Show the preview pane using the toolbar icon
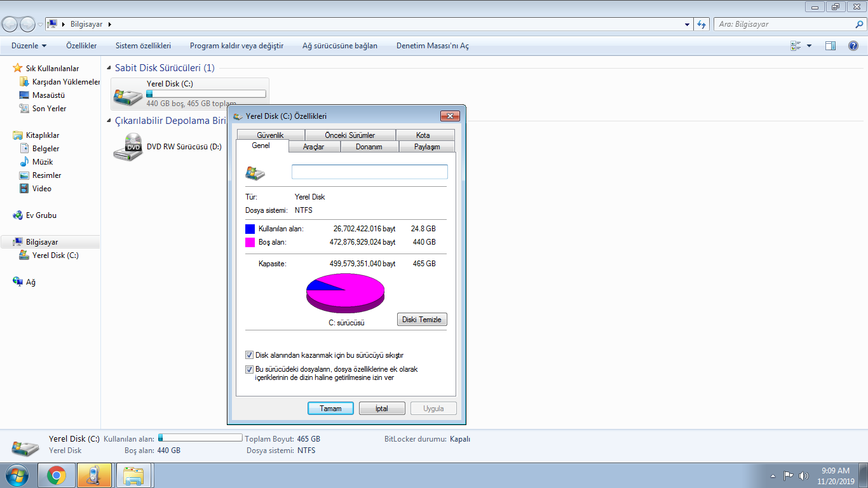Viewport: 868px width, 488px height. coord(830,46)
